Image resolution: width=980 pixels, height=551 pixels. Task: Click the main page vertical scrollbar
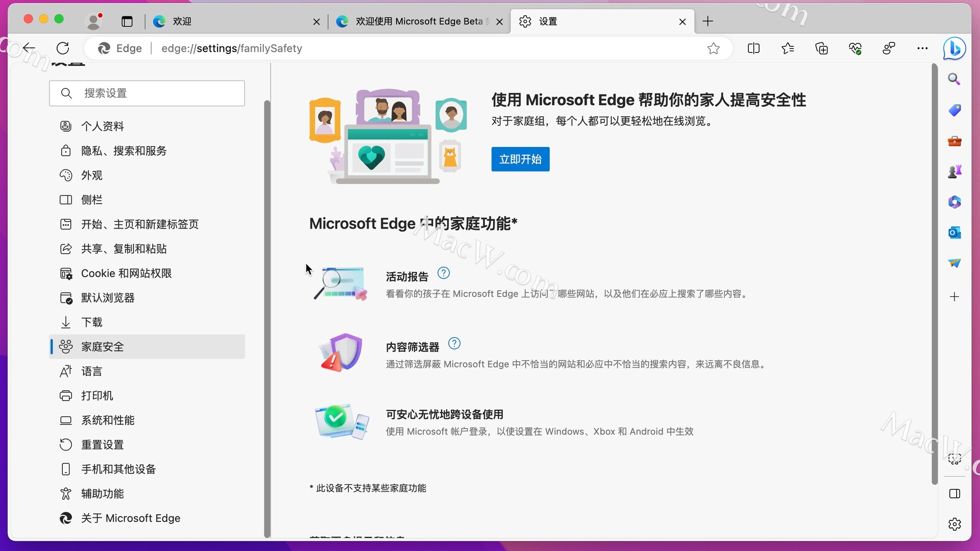pyautogui.click(x=935, y=274)
